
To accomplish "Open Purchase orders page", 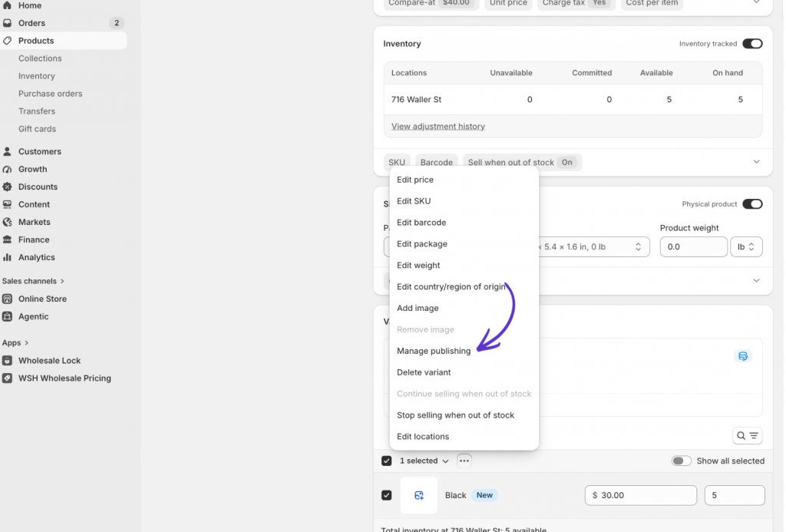I will coord(50,94).
